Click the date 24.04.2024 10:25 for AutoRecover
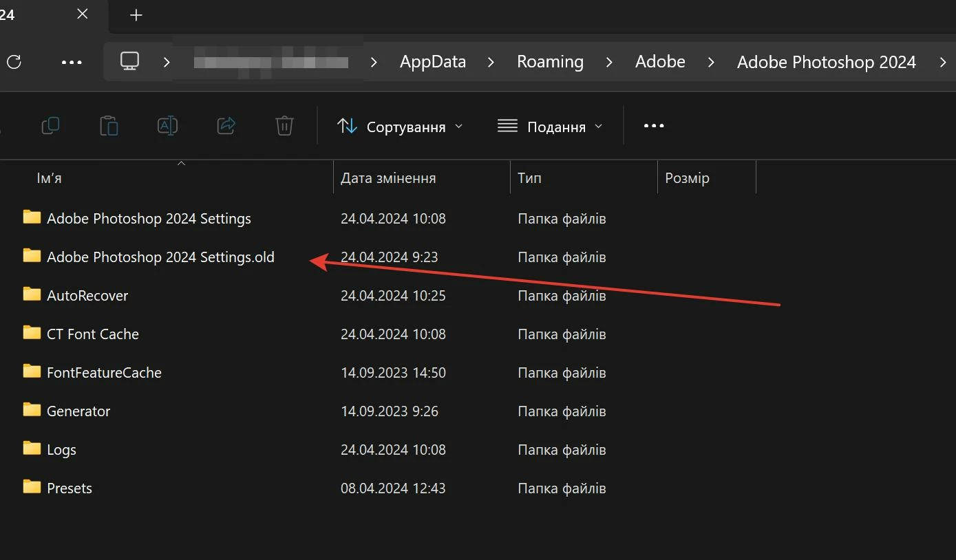956x560 pixels. (393, 296)
